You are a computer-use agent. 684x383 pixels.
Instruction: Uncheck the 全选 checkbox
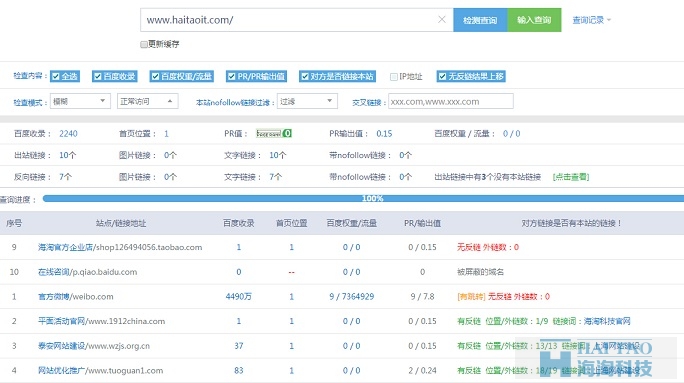pos(55,76)
